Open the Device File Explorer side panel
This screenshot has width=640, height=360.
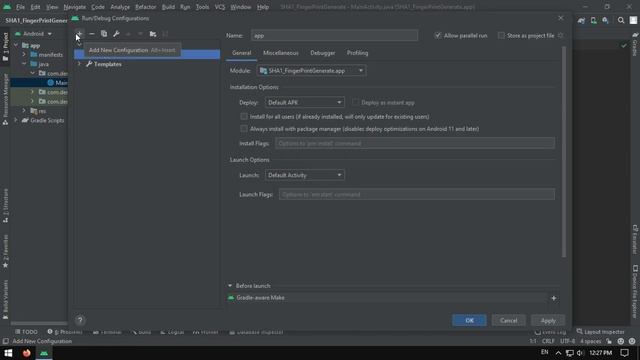[635, 291]
